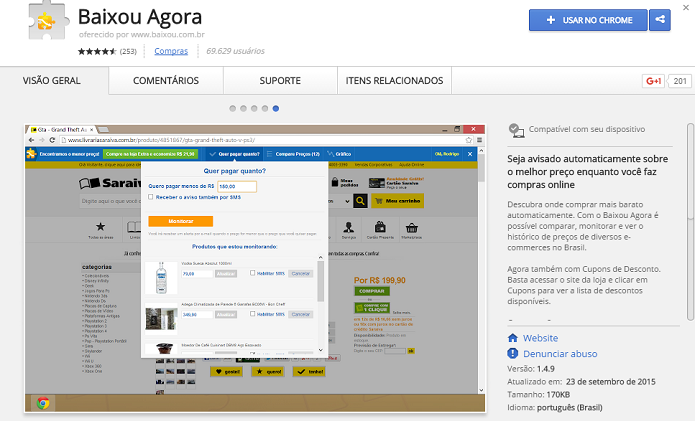
Task: Open the SUPORTE tab
Action: tap(280, 81)
